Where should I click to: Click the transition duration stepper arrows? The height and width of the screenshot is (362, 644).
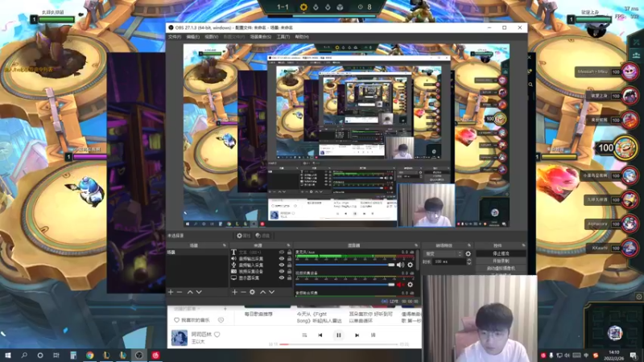[x=469, y=261]
